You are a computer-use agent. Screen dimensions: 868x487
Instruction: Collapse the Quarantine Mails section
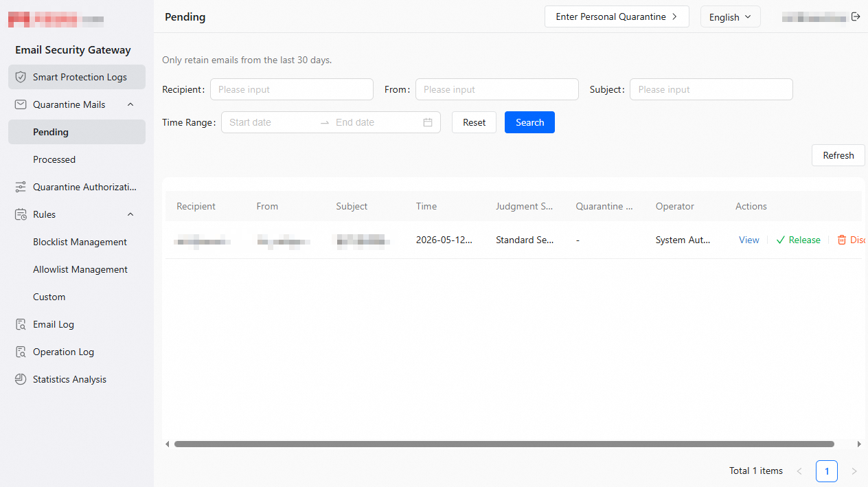click(x=130, y=104)
